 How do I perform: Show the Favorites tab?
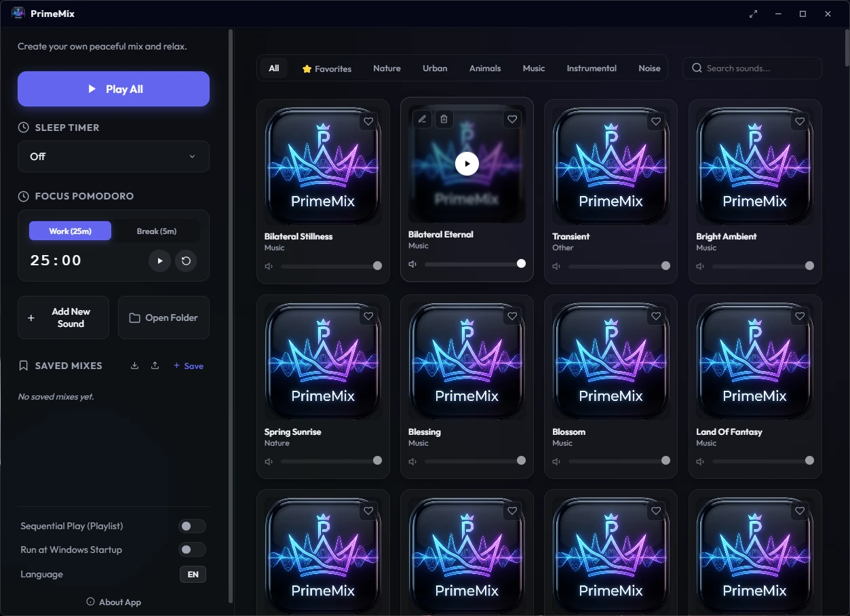[x=327, y=69]
